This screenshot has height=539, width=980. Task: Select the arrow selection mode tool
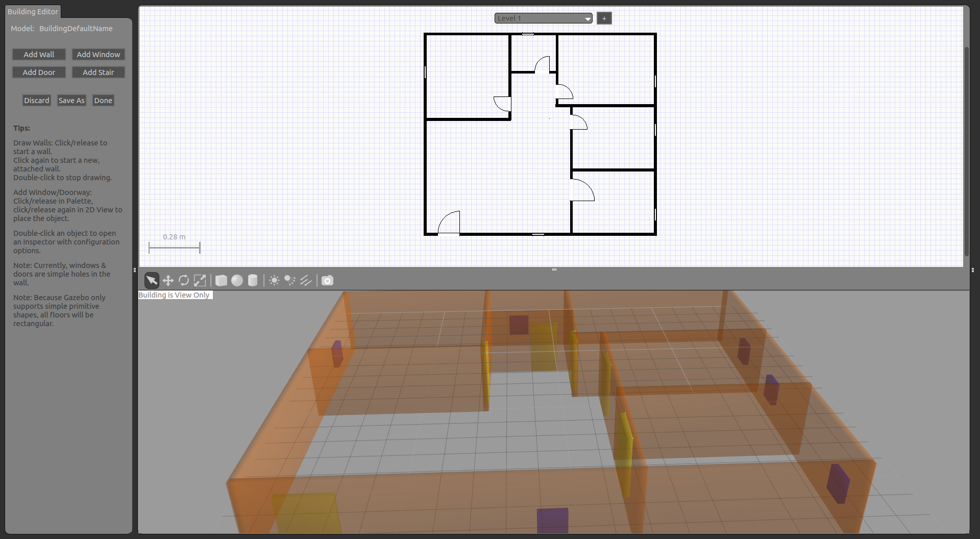point(152,280)
